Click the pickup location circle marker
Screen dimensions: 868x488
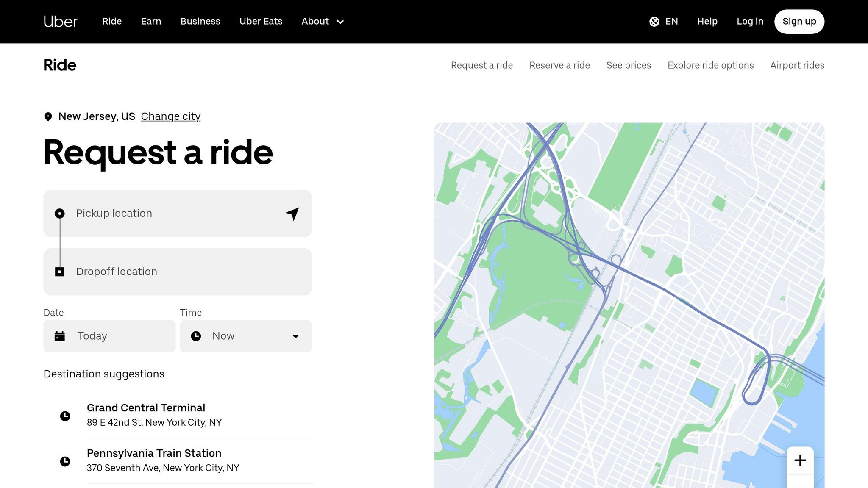pyautogui.click(x=60, y=213)
